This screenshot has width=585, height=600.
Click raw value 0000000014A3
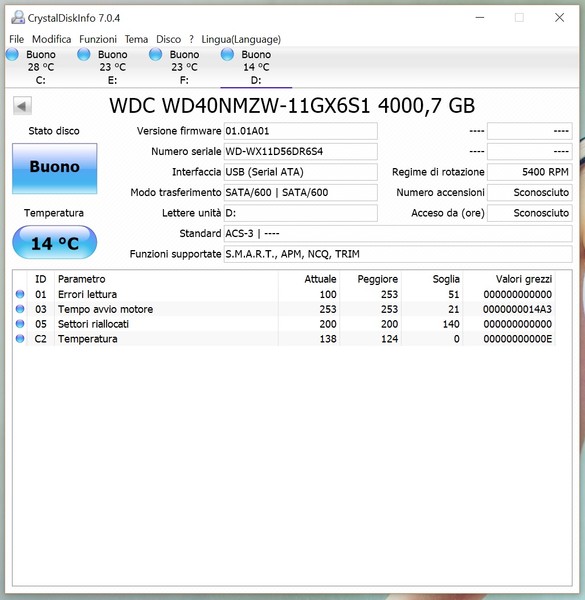[517, 309]
